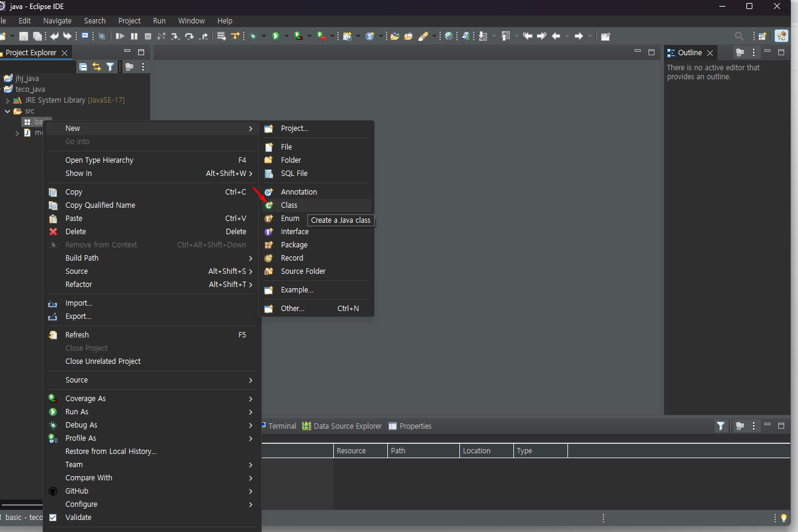Image resolution: width=798 pixels, height=532 pixels.
Task: Toggle the Java perspective button at top right
Action: 781,36
